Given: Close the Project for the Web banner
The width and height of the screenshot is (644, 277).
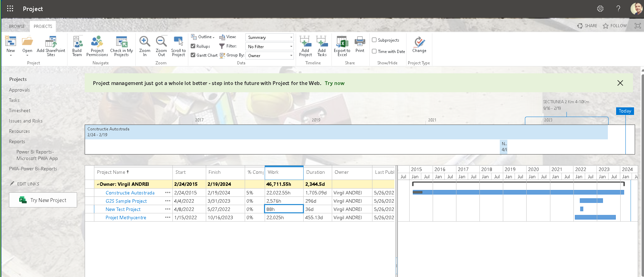Looking at the screenshot, I should [x=620, y=83].
